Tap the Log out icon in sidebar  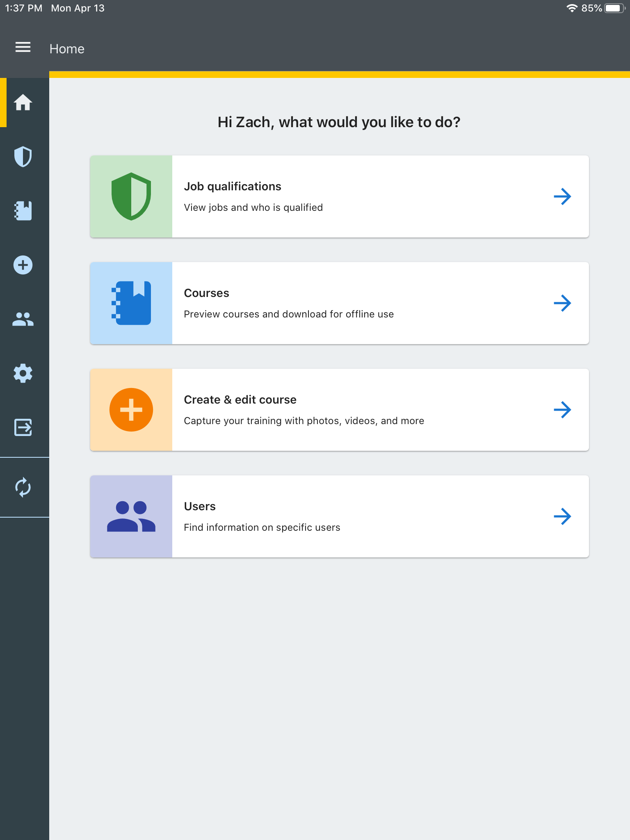(23, 427)
